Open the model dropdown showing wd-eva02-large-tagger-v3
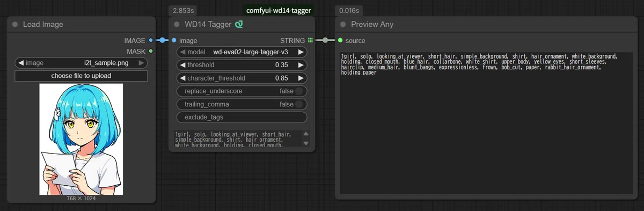Viewport: 644px width, 211px height. pos(241,52)
